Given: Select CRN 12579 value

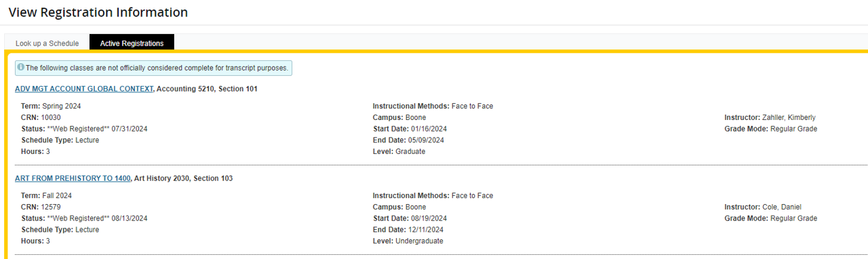Looking at the screenshot, I should 51,207.
